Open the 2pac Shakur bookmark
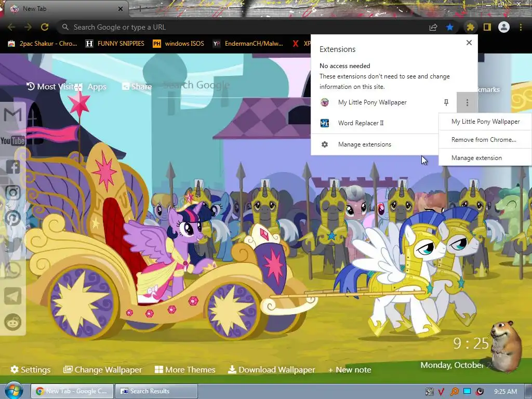 point(43,44)
